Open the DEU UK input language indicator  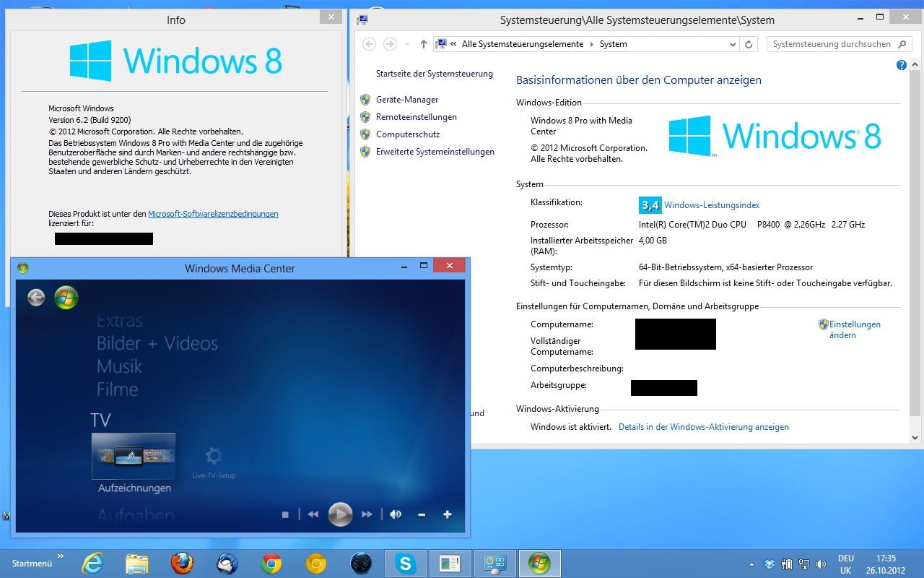pyautogui.click(x=846, y=564)
